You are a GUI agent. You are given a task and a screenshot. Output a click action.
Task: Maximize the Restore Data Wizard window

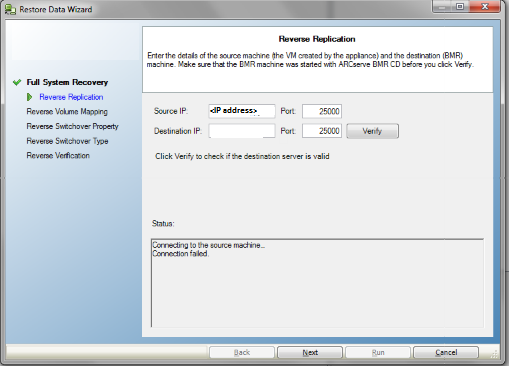tap(460, 7)
